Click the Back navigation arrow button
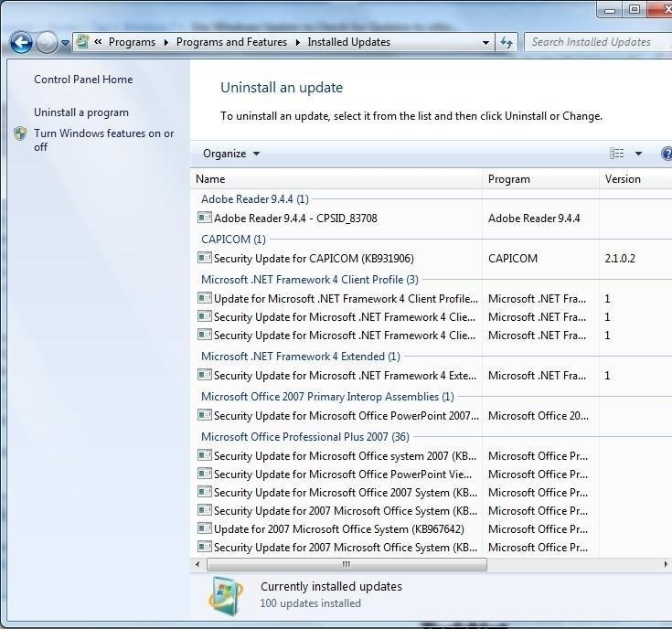Image resolution: width=672 pixels, height=629 pixels. click(22, 42)
